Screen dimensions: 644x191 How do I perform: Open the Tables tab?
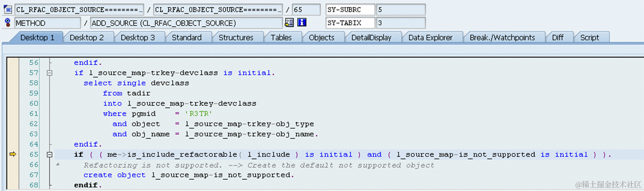(x=281, y=37)
